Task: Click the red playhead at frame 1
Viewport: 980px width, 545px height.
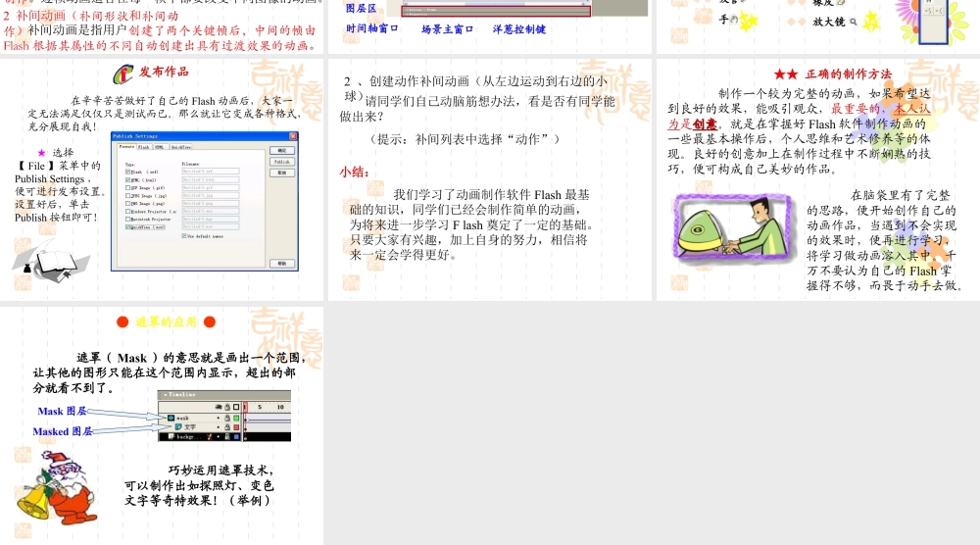Action: point(245,407)
